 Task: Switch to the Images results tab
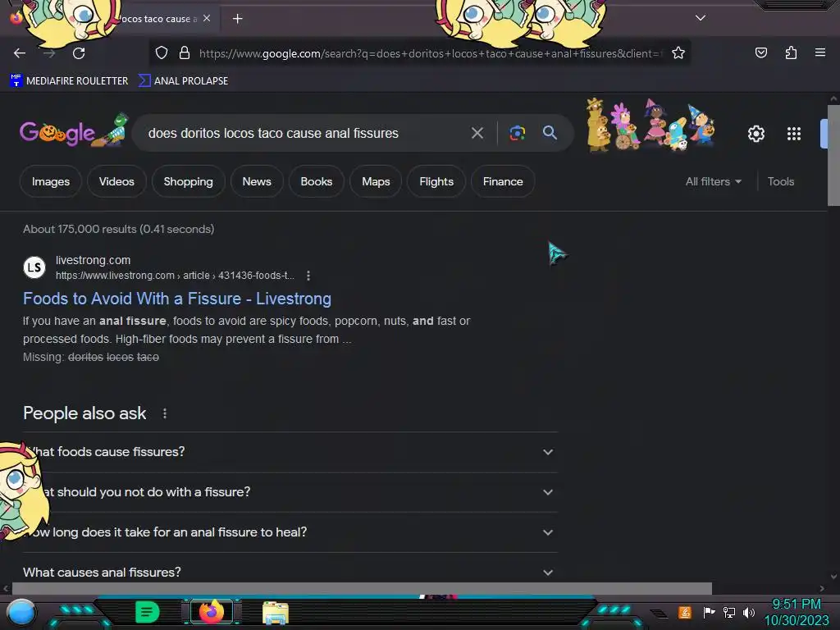click(51, 181)
